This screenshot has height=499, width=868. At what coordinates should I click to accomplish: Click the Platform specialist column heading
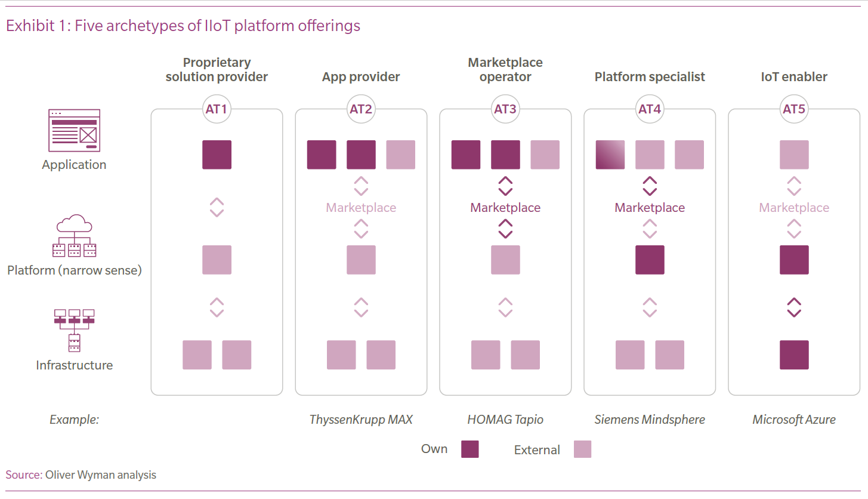(x=650, y=77)
